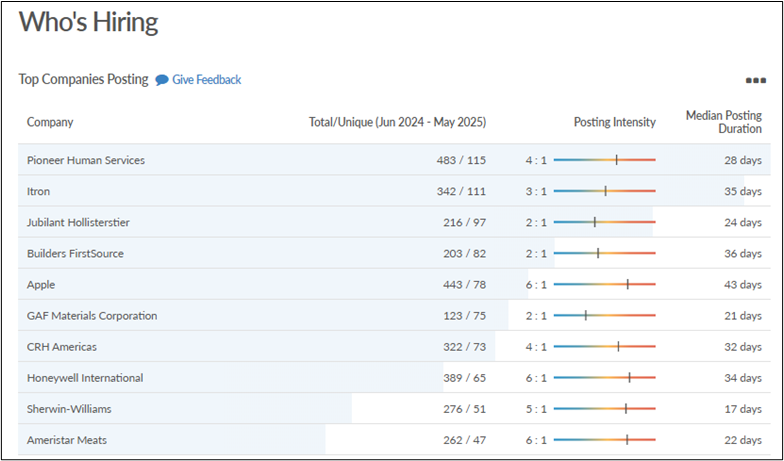Sort by Posting Intensity column header

[614, 122]
